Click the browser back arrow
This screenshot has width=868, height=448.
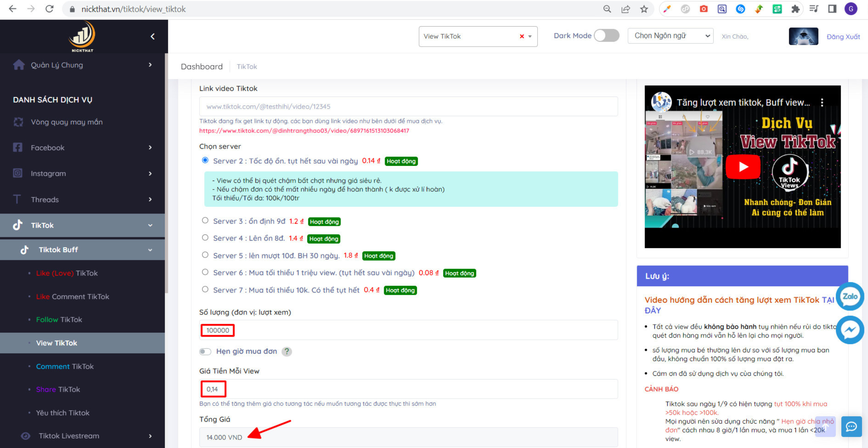point(12,9)
